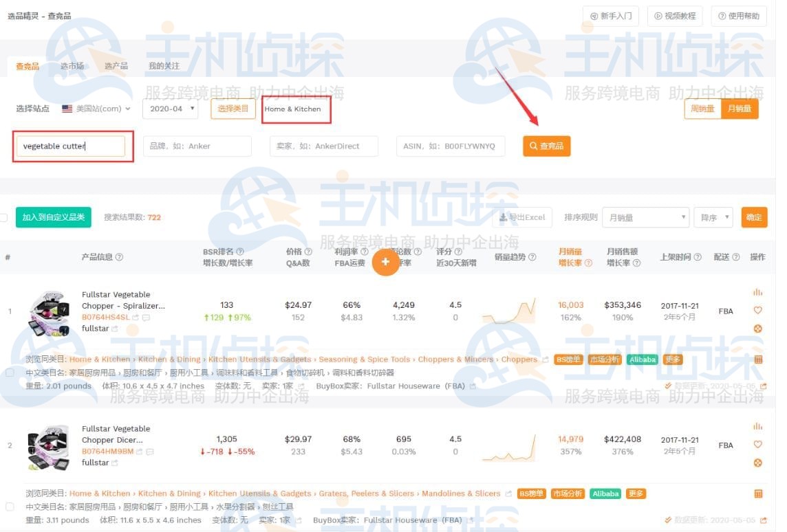Image resolution: width=787 pixels, height=532 pixels.
Task: Switch to 选市场 tab
Action: 72,66
